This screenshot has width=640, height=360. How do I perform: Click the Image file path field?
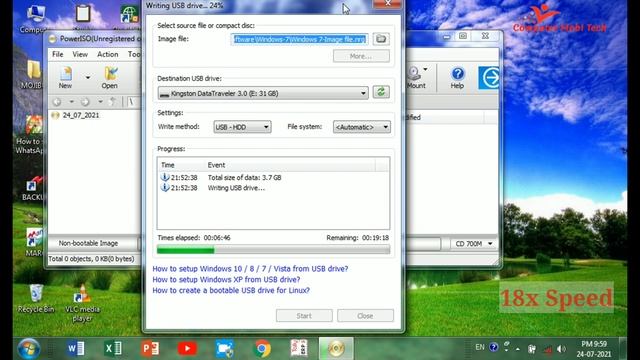[300, 39]
